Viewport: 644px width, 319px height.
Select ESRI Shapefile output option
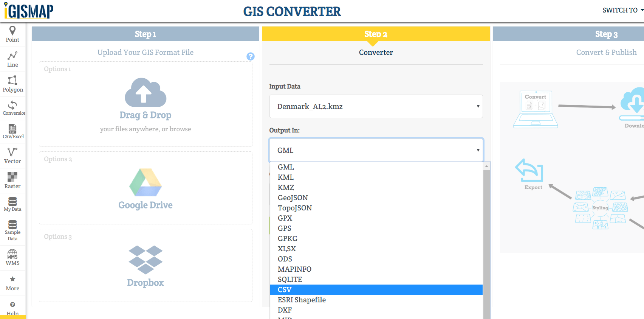[x=302, y=300]
